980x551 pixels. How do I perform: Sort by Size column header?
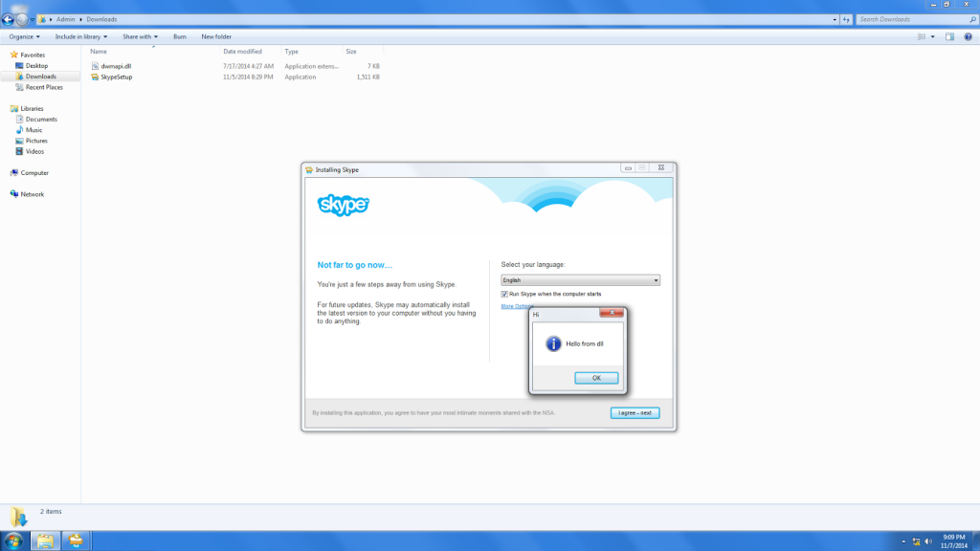tap(351, 52)
